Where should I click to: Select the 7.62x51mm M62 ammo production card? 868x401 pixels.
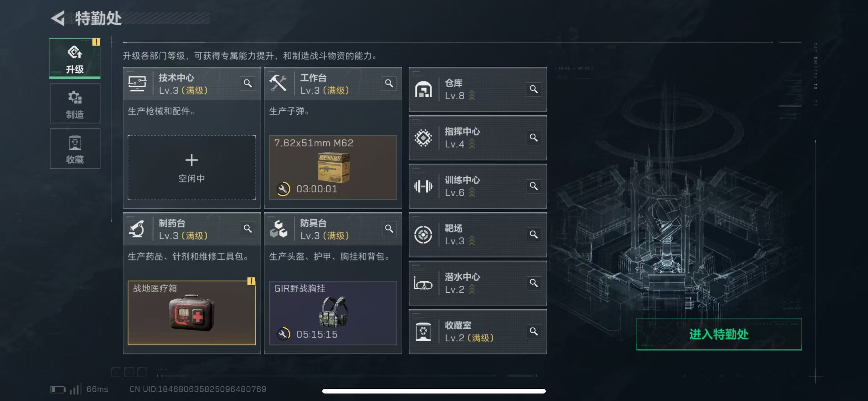333,168
